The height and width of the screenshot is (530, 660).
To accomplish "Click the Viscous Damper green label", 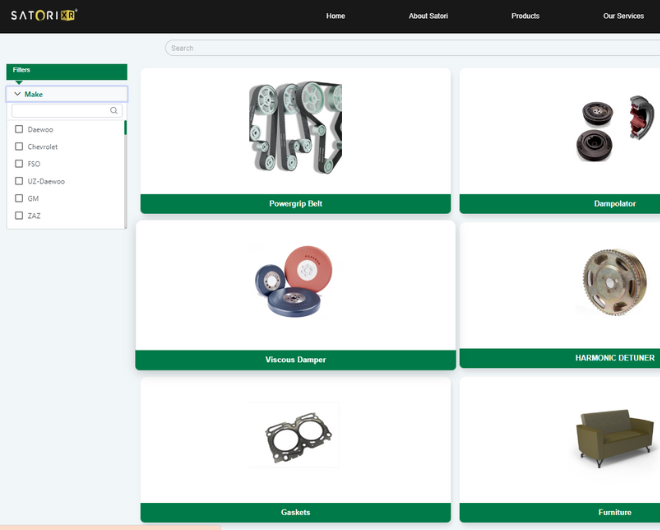I will [295, 360].
